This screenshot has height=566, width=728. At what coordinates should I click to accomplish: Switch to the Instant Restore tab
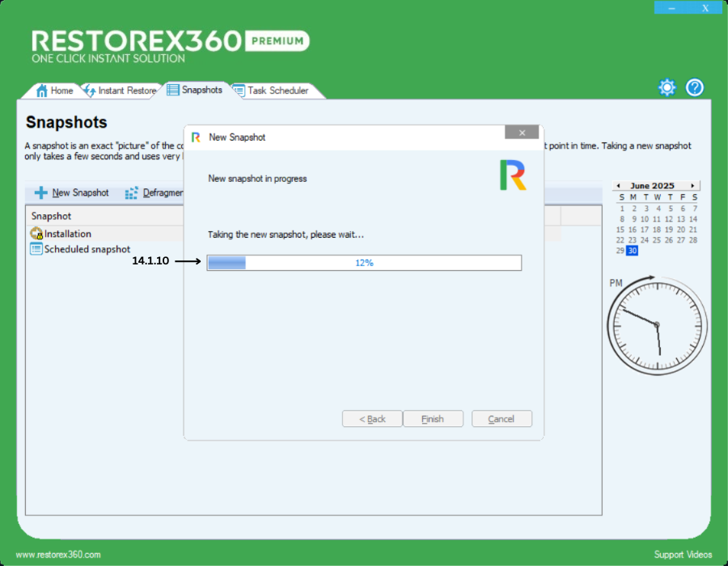point(120,91)
